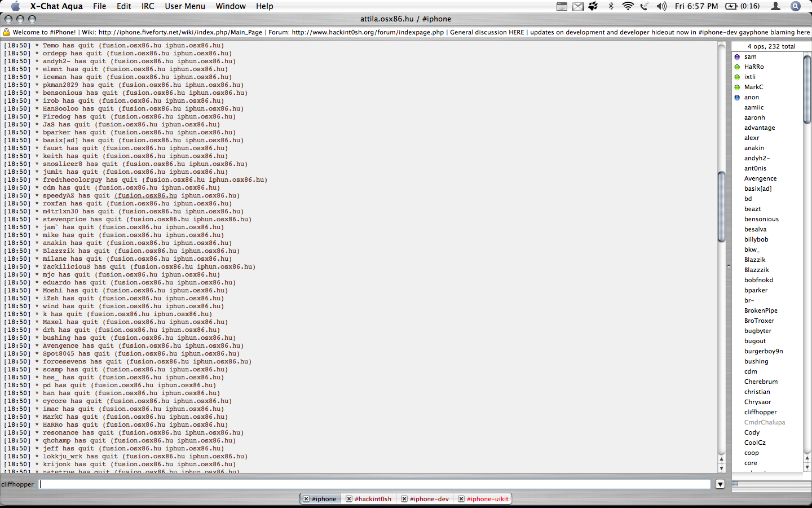Click the volume speaker icon in menu bar

[x=662, y=6]
